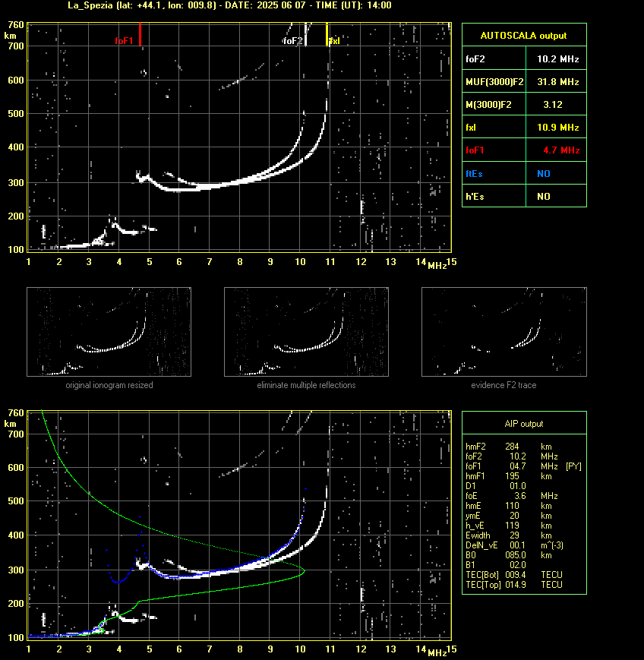644x660 pixels.
Task: Select the fxI 10.9 MHz value
Action: click(x=556, y=127)
